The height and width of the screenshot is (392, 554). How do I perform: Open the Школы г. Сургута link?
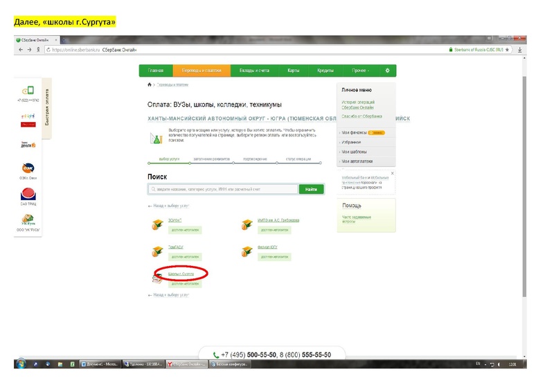pyautogui.click(x=181, y=274)
